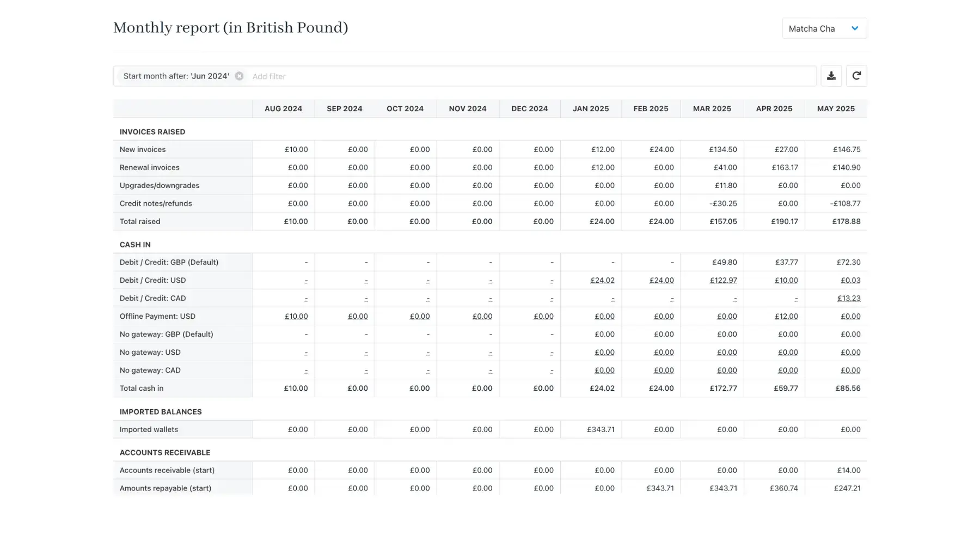Select the Total raised row label
The width and height of the screenshot is (980, 552).
[140, 221]
